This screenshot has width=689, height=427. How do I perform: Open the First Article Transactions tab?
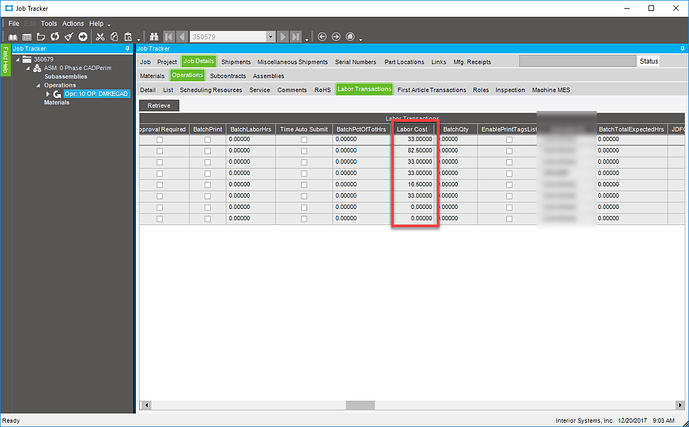[x=432, y=90]
